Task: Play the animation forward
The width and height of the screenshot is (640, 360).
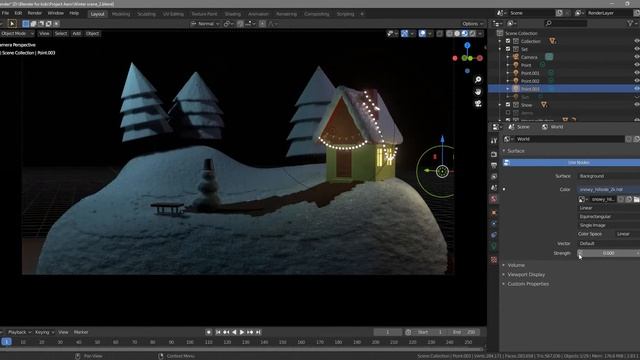Action: [242, 332]
